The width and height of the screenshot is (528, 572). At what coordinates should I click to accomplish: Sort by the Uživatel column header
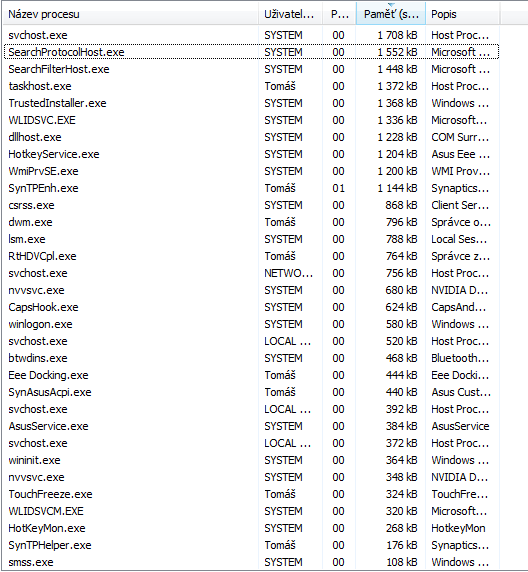coord(290,14)
